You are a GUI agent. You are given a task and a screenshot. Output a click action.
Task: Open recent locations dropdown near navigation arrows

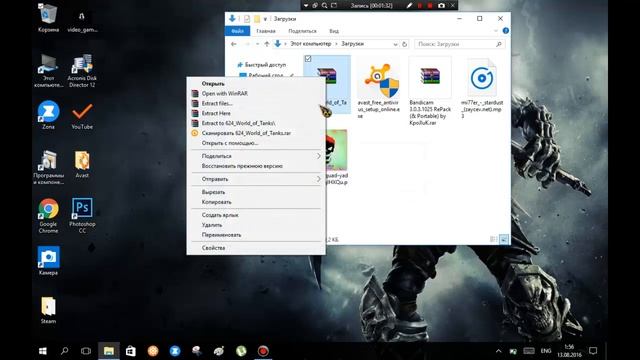258,44
